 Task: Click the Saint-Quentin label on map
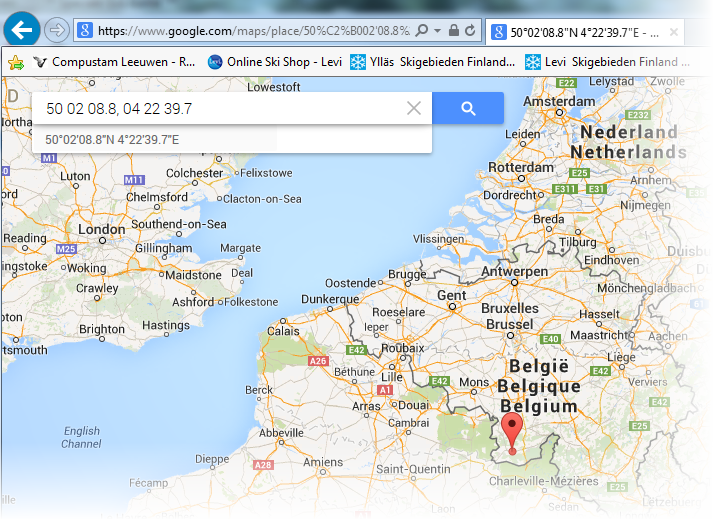click(x=413, y=469)
